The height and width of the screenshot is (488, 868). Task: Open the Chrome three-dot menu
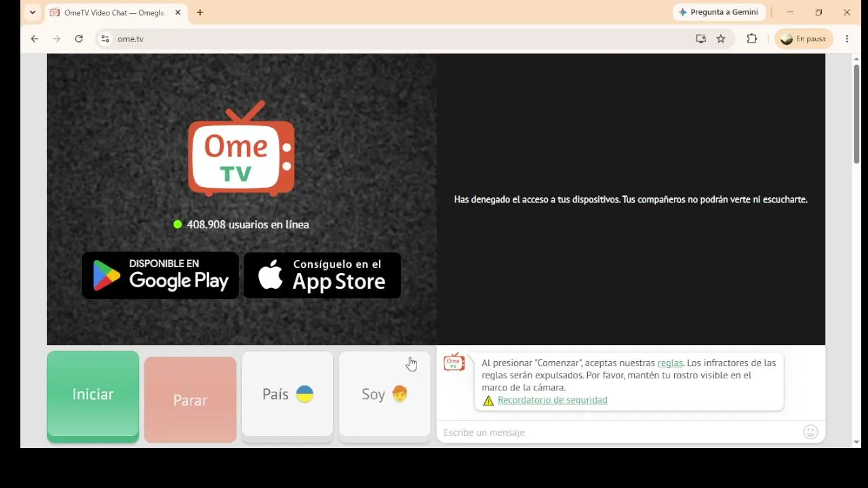coord(847,39)
